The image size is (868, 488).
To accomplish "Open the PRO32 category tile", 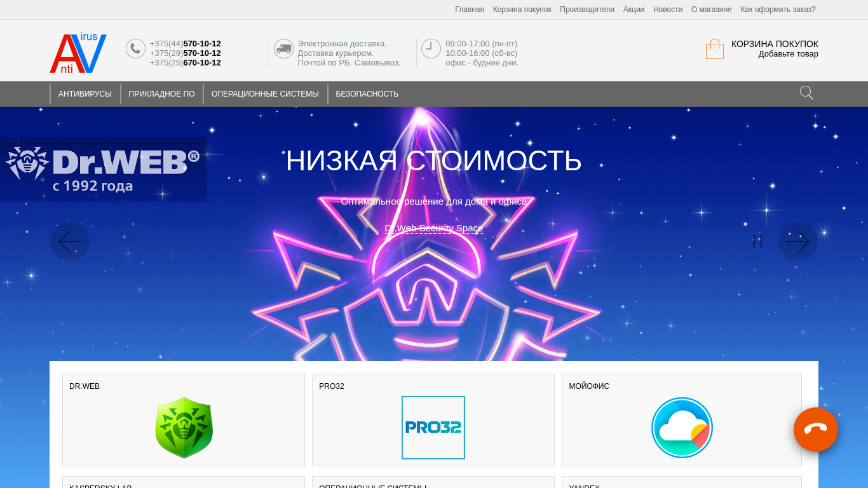I will tap(433, 420).
